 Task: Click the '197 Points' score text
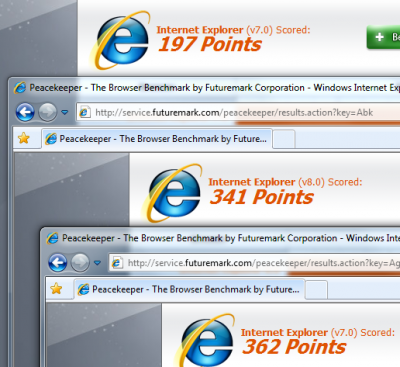tap(210, 44)
